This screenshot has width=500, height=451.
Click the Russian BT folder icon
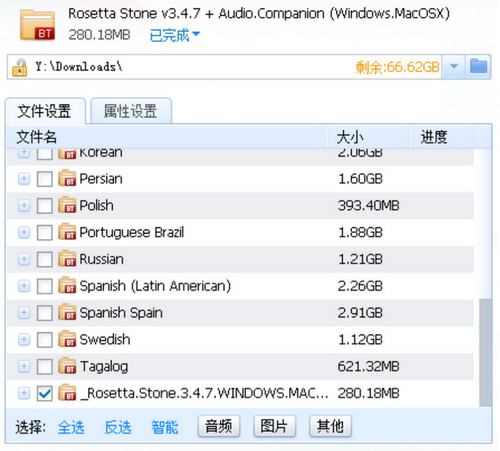67,259
